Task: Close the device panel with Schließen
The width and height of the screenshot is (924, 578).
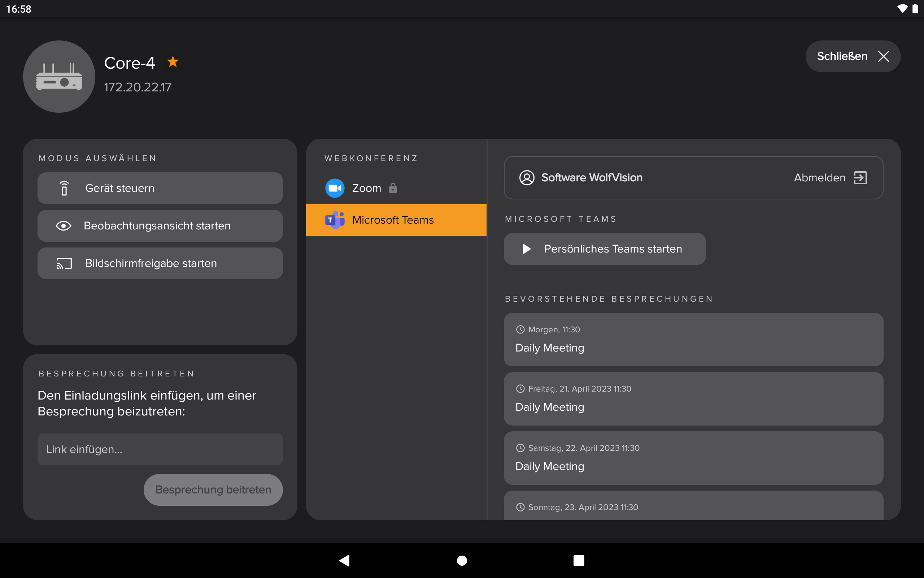Action: coord(853,56)
